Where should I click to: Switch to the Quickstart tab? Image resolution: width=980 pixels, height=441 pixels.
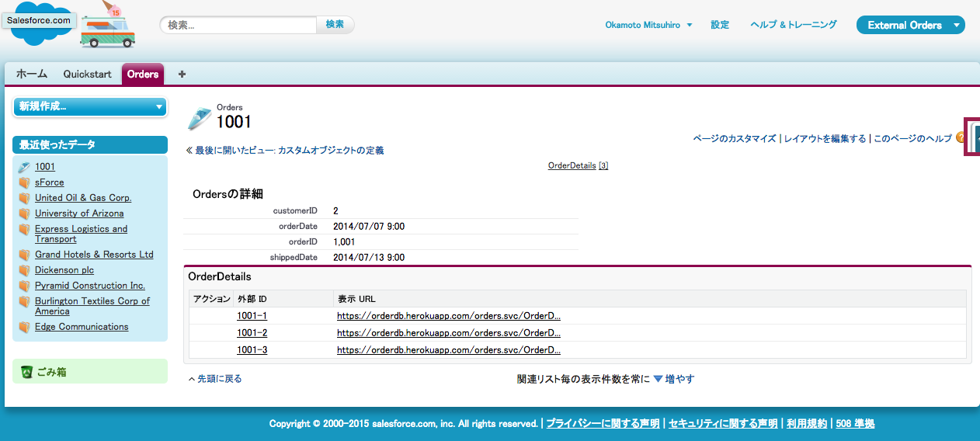click(88, 74)
